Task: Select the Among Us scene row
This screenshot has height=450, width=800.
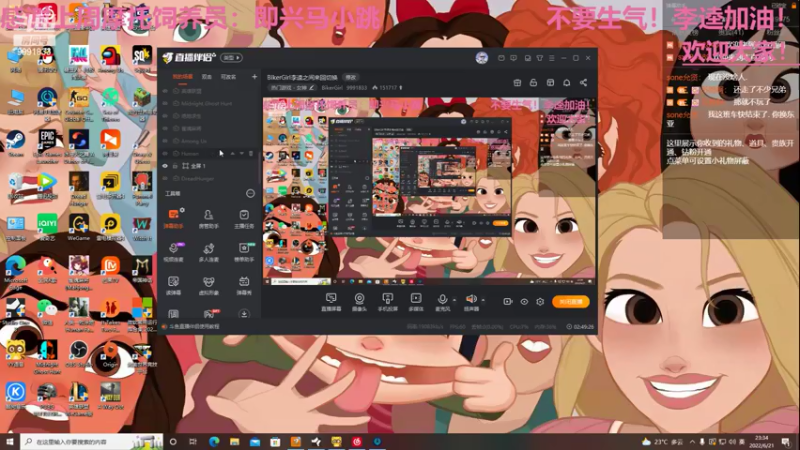Action: [x=210, y=141]
